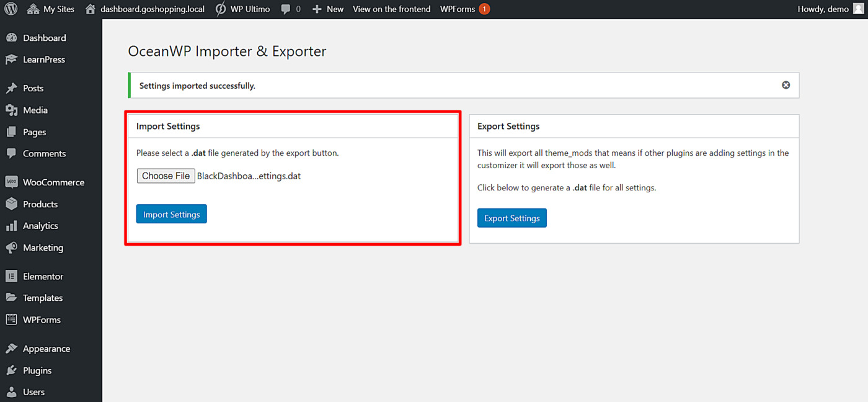Click the Plugins plug icon

coord(11,370)
